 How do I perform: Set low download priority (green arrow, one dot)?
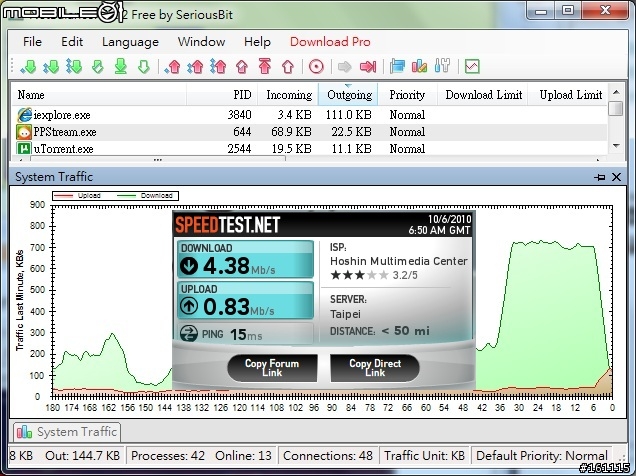tap(28, 66)
